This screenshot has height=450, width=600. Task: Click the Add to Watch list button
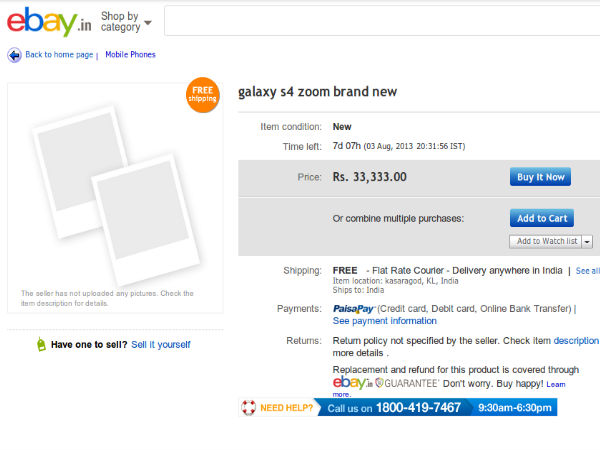pyautogui.click(x=544, y=241)
